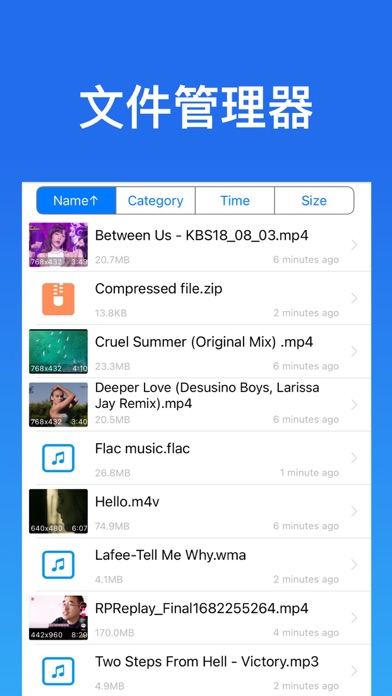Screen dimensions: 392x696
Task: Open RPReplay_Final1682255264 video thumbnail
Action: coord(58,617)
